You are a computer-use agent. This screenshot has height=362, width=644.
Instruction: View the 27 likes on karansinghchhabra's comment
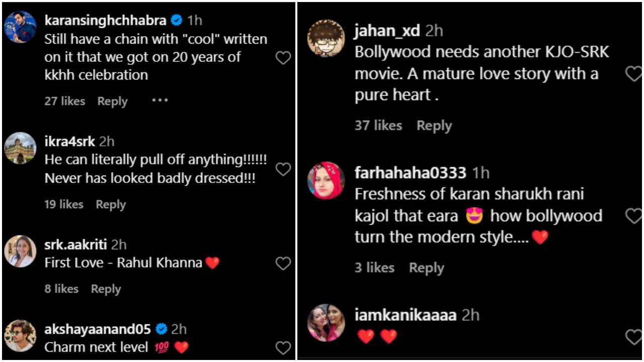[x=63, y=101]
